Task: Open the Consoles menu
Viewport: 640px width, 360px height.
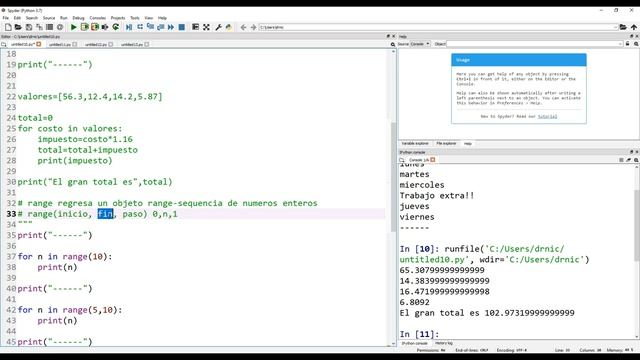Action: [98, 18]
